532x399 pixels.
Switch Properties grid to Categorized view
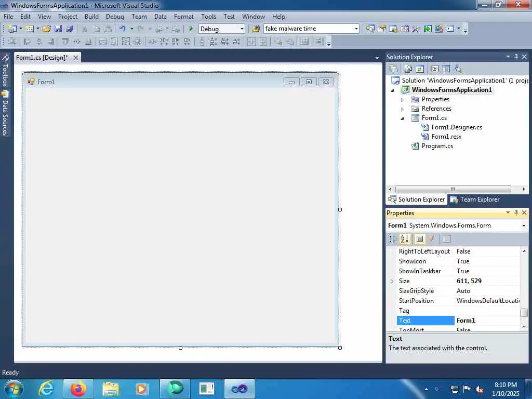(x=392, y=239)
